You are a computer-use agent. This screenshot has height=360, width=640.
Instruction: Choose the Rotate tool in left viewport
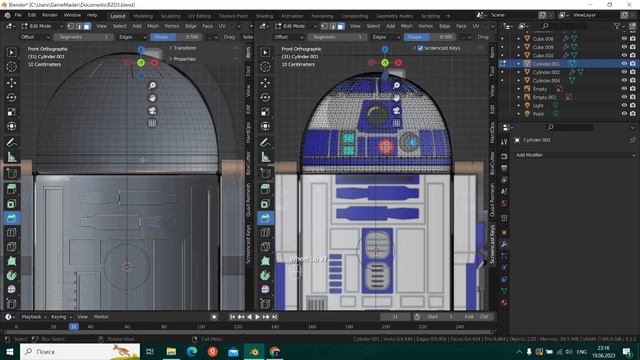point(11,97)
